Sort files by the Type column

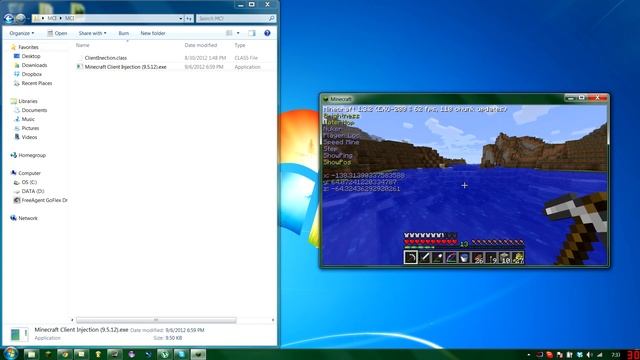[x=240, y=45]
